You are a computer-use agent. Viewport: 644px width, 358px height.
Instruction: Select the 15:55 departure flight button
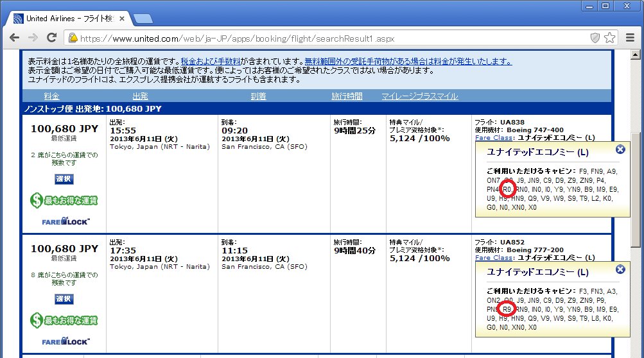(64, 179)
